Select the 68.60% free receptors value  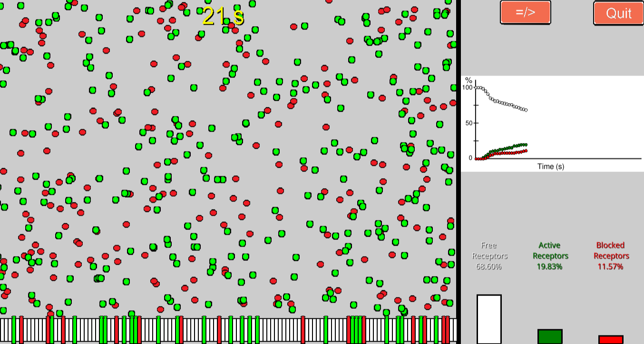pyautogui.click(x=489, y=267)
